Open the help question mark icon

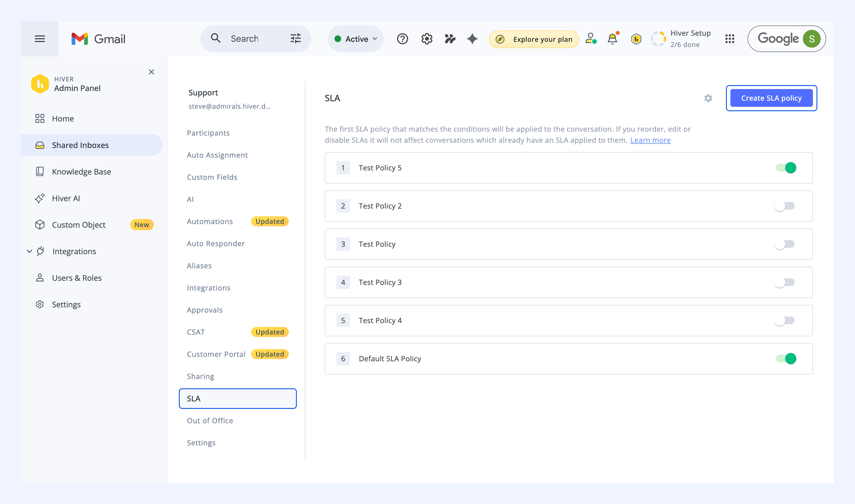403,39
